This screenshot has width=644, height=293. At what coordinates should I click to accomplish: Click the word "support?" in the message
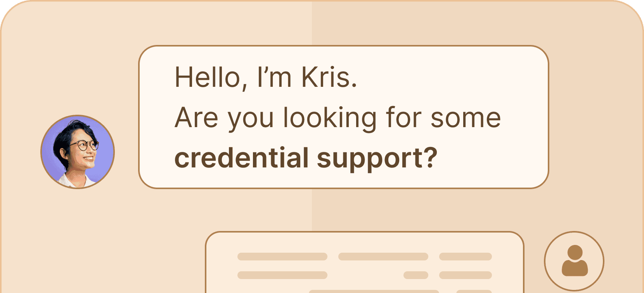pos(377,159)
